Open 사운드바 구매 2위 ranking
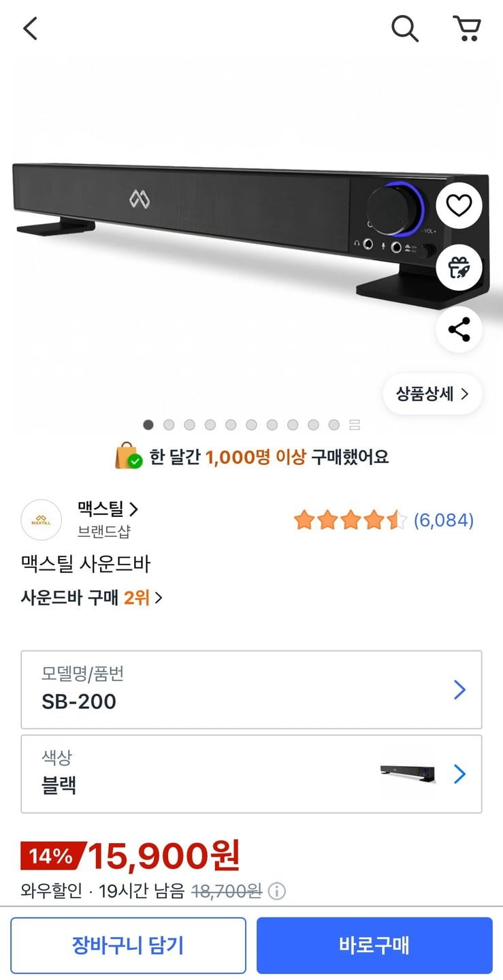 (92, 598)
